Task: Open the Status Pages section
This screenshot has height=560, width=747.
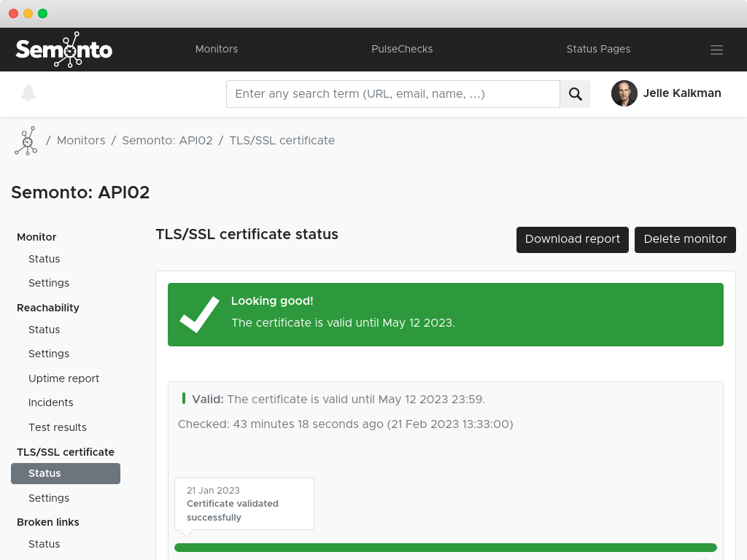Action: 598,49
